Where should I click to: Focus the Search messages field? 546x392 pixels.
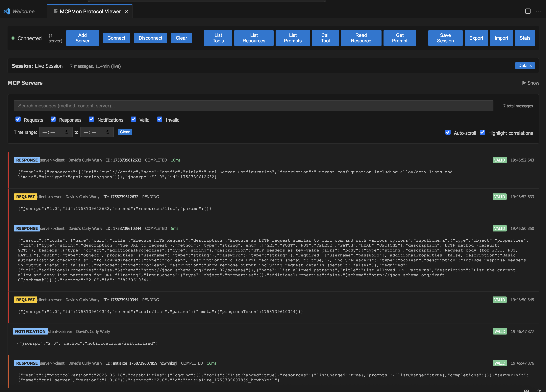(254, 106)
